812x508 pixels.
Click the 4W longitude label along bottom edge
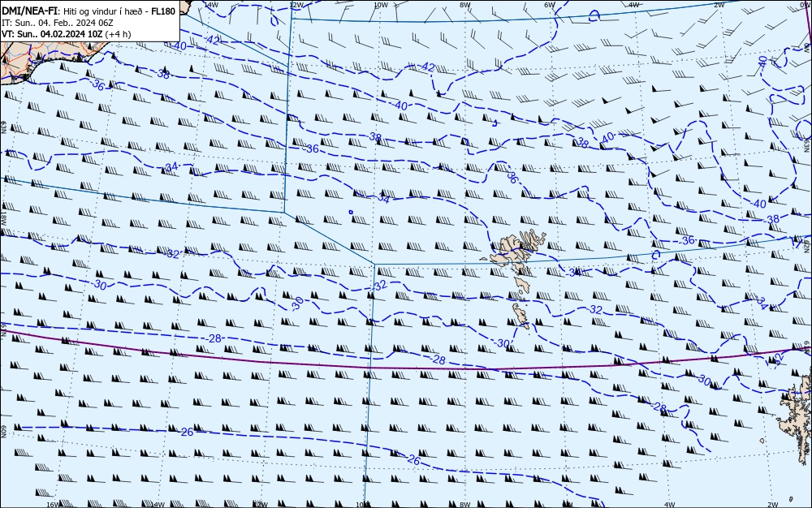point(669,505)
